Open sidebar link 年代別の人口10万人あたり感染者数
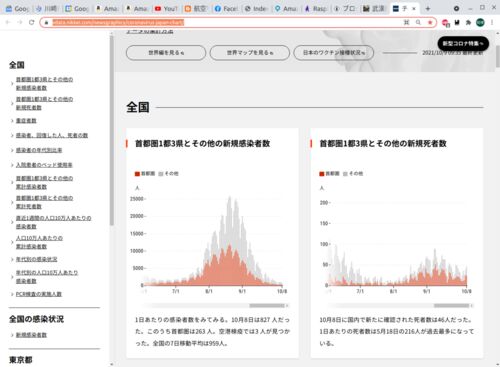This screenshot has height=367, width=500. [47, 277]
